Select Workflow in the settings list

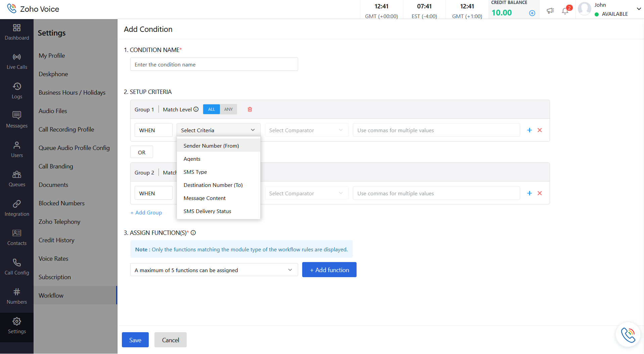(x=76, y=295)
